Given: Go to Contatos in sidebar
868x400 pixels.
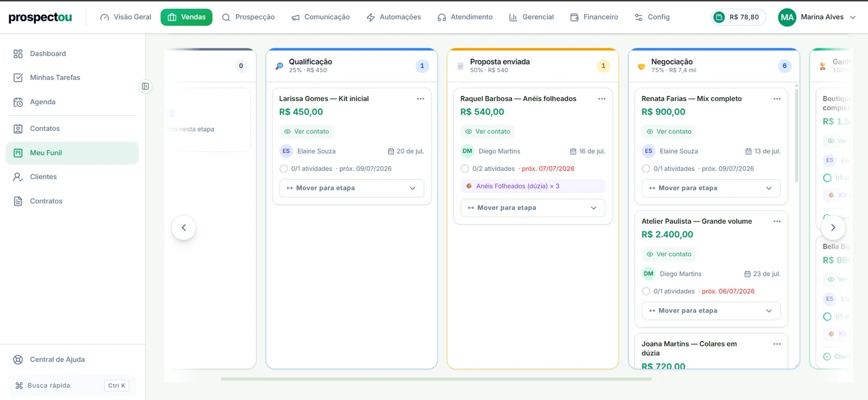Looking at the screenshot, I should tap(72, 129).
